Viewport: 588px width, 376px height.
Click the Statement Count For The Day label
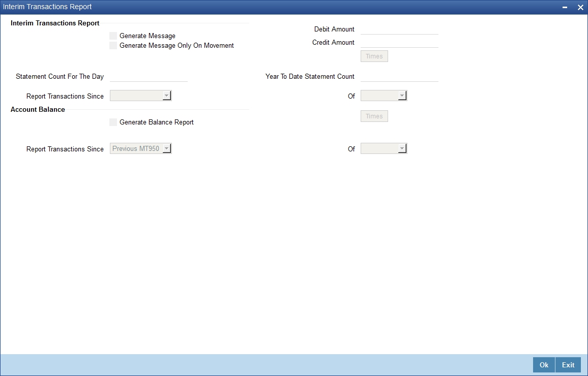tap(60, 76)
